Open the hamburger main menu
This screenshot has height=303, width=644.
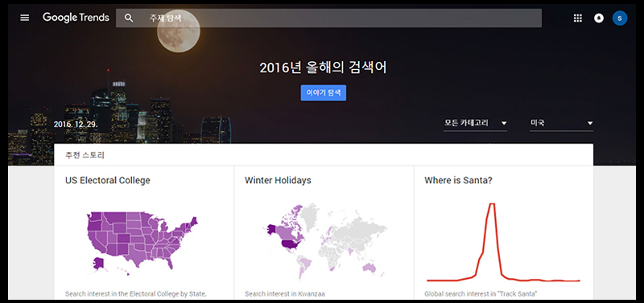[25, 18]
